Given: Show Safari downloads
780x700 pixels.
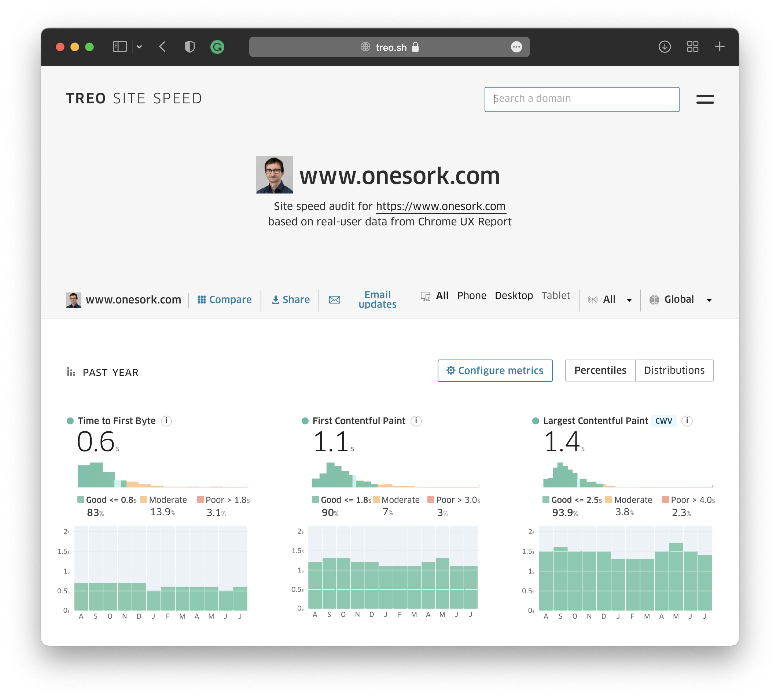Looking at the screenshot, I should (664, 47).
